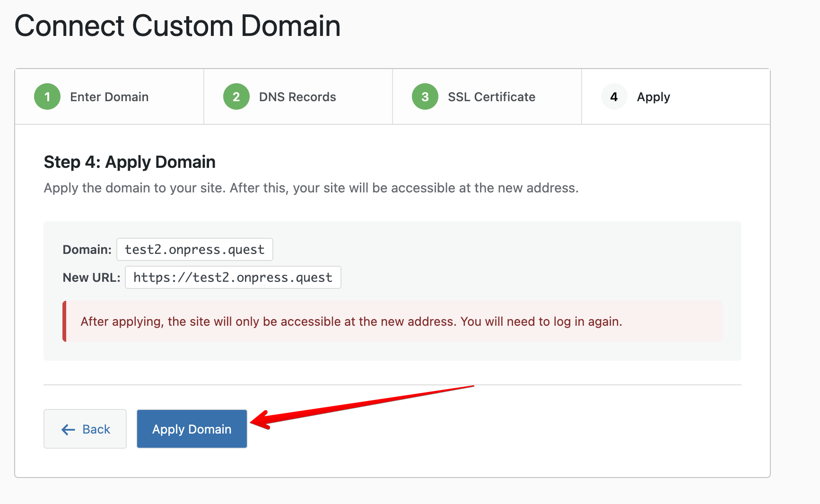The image size is (820, 504).
Task: Click the https://test2.onpress.quest URL value
Action: (x=233, y=278)
